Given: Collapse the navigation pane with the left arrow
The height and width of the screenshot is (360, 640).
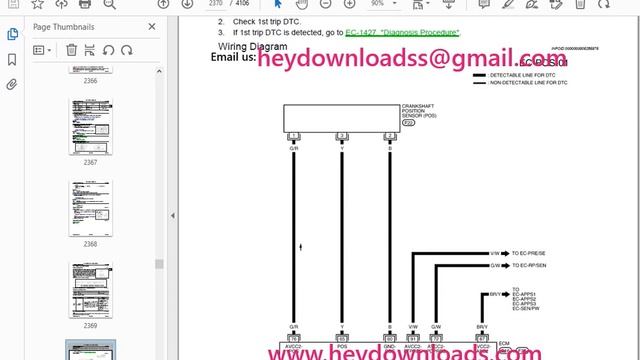Looking at the screenshot, I should click(173, 216).
